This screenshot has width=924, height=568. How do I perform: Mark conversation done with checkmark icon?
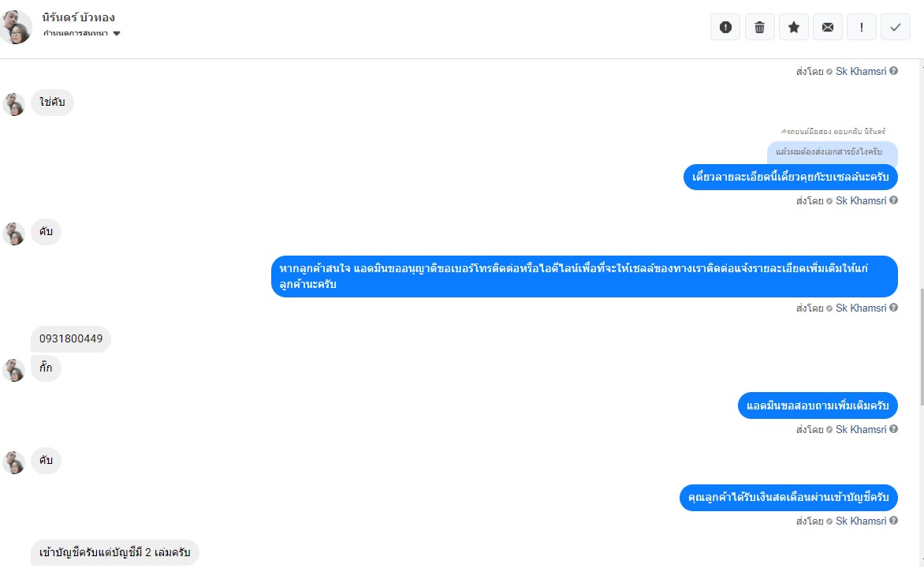(x=896, y=27)
